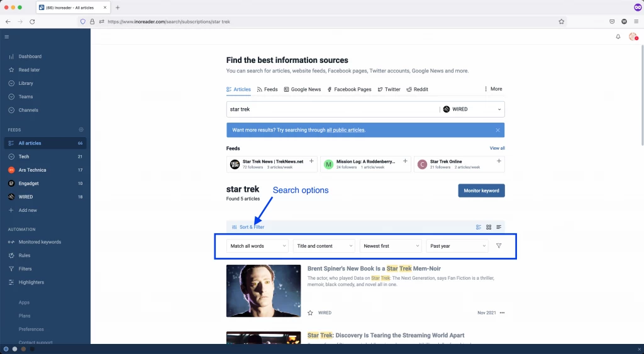
Task: Click the browser back arrow
Action: [8, 22]
